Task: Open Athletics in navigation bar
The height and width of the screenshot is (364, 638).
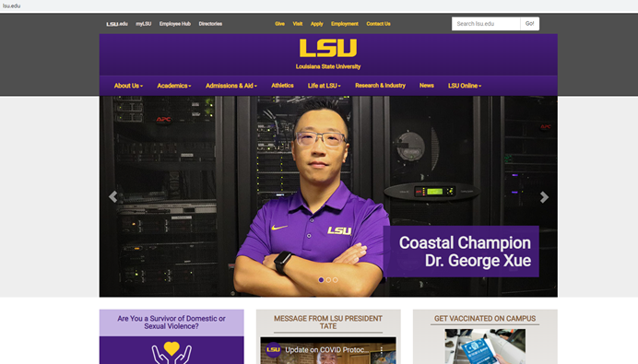Action: pyautogui.click(x=282, y=86)
